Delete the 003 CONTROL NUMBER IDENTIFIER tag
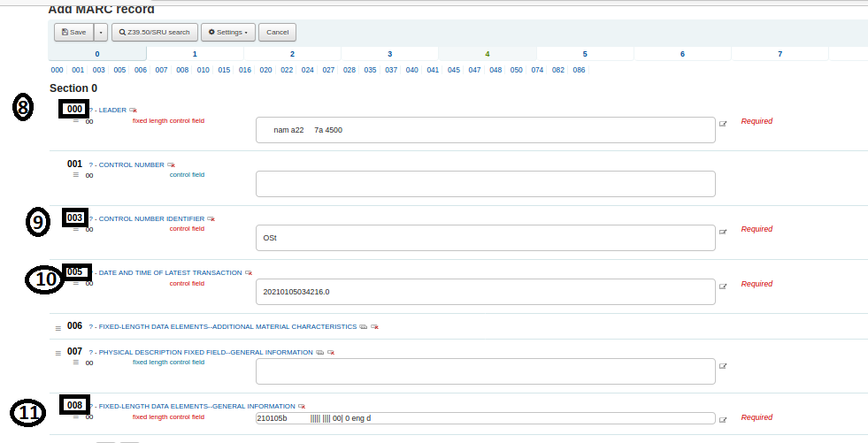The image size is (868, 443). (x=211, y=219)
